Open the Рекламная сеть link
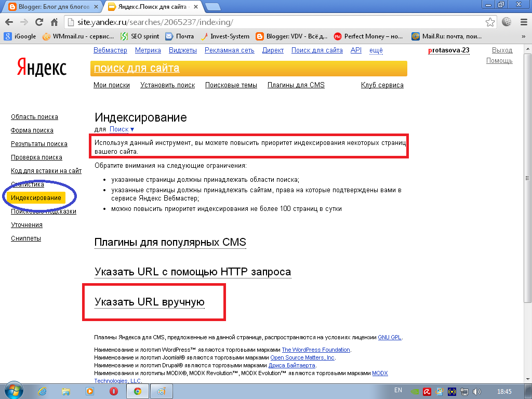532x399 pixels. tap(229, 50)
